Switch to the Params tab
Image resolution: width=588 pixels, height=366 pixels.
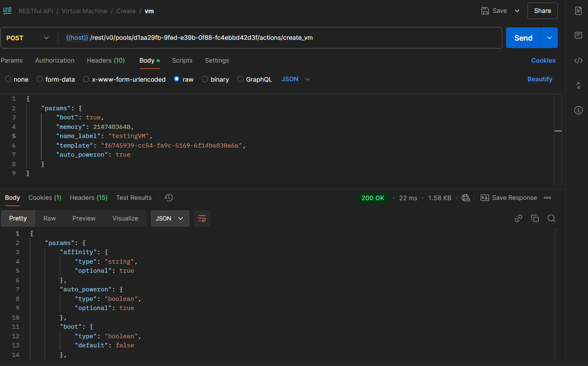tap(12, 61)
